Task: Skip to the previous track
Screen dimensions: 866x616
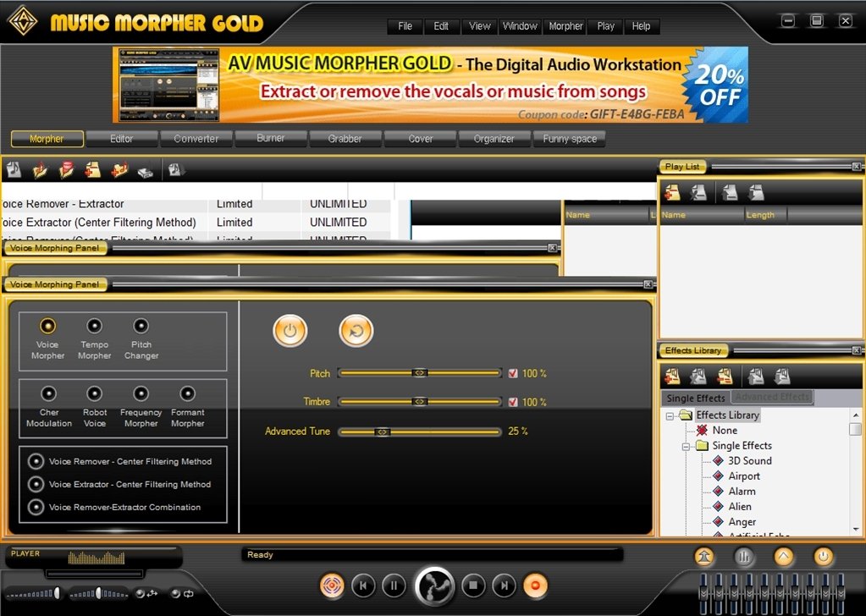Action: tap(363, 586)
